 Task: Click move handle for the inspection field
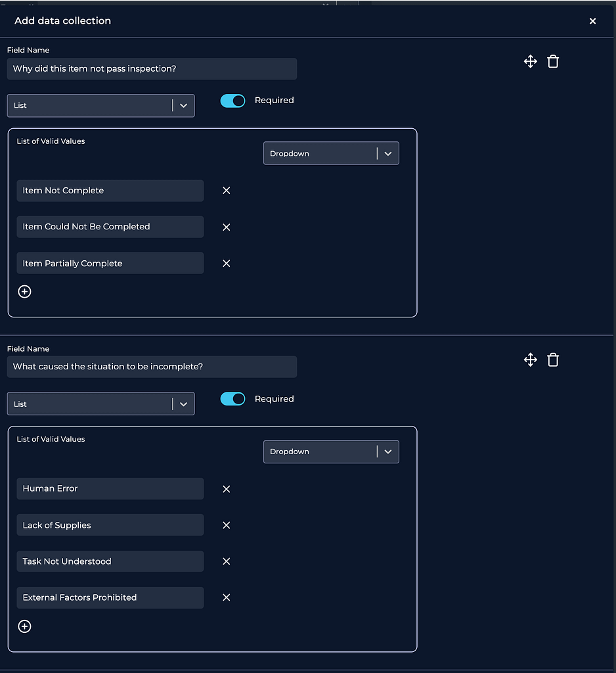530,62
